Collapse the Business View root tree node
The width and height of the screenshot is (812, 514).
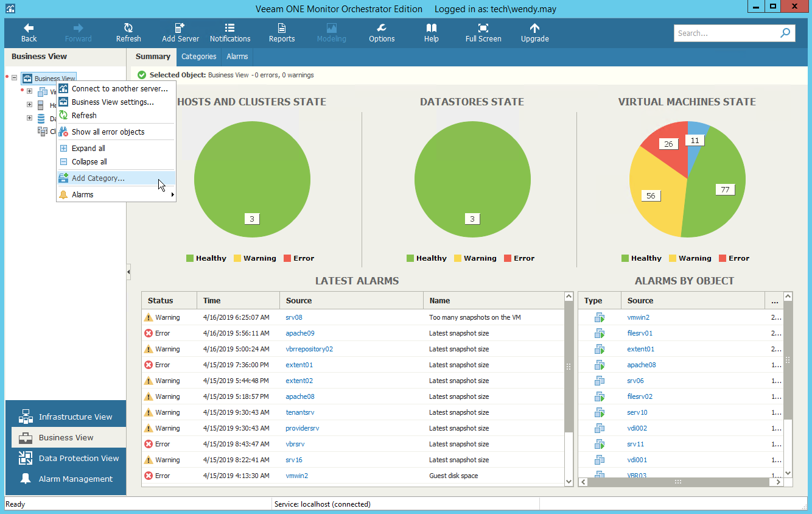click(14, 78)
